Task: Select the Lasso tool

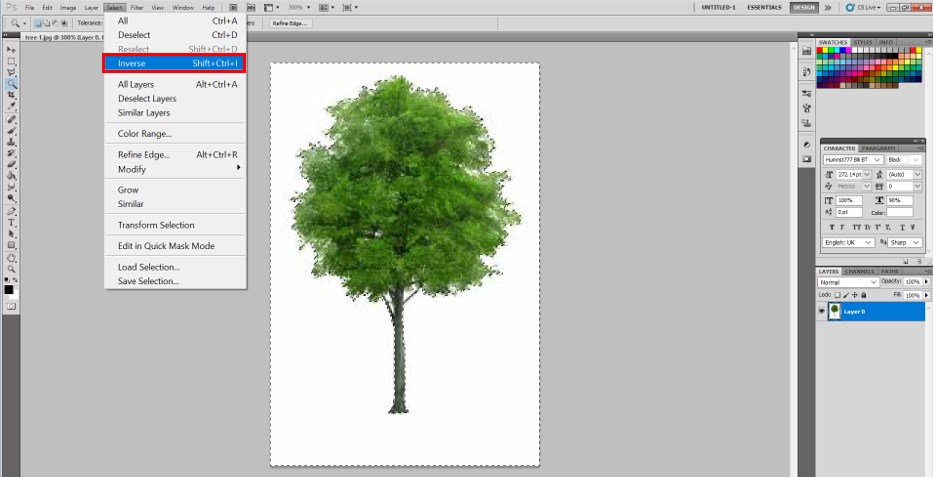Action: (x=11, y=73)
